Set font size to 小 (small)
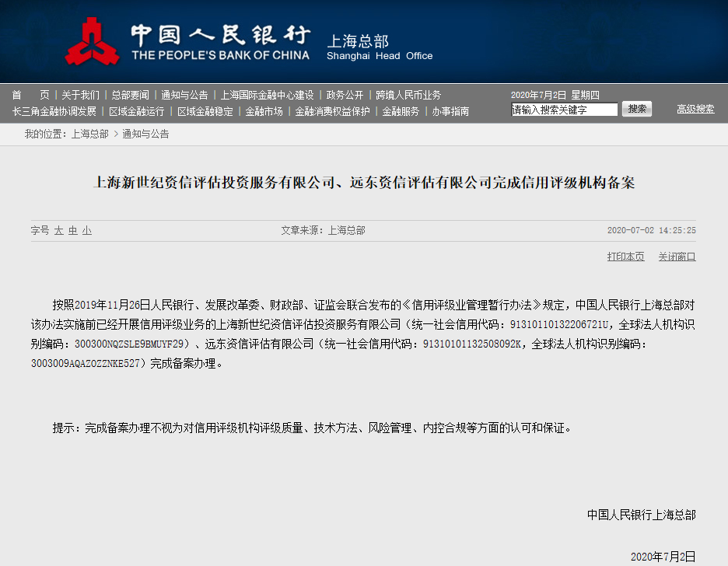 (x=87, y=231)
